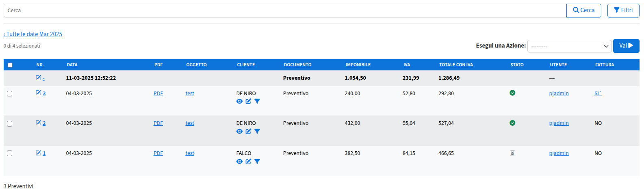Click the filter funnel icon under FALCO
644x192 pixels.
coord(257,161)
